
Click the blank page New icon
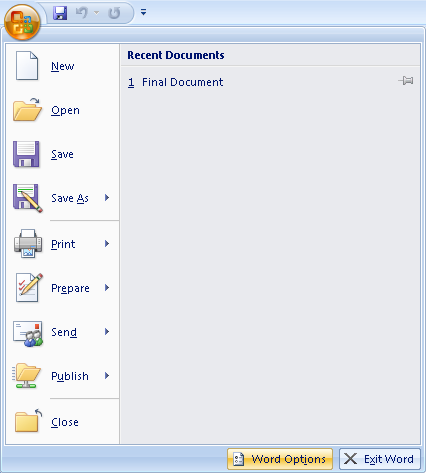[27, 66]
